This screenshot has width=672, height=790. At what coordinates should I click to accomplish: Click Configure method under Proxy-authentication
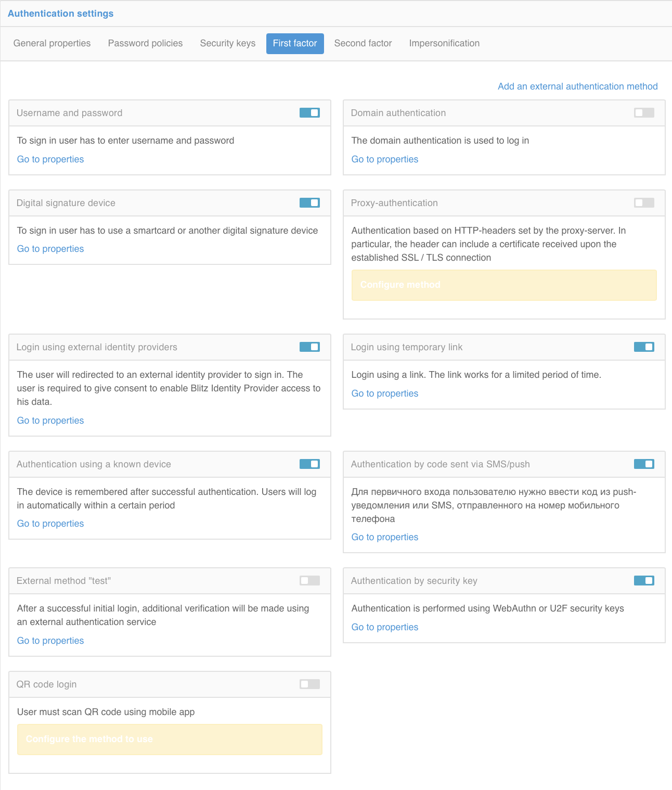tap(400, 285)
